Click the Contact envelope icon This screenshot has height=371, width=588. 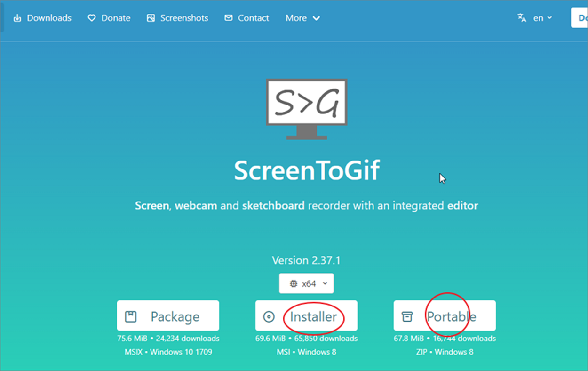click(x=228, y=18)
